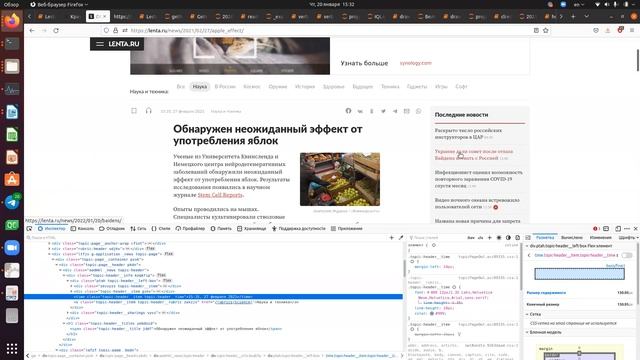
Task: Open Firefox application menu button
Action: (632, 31)
